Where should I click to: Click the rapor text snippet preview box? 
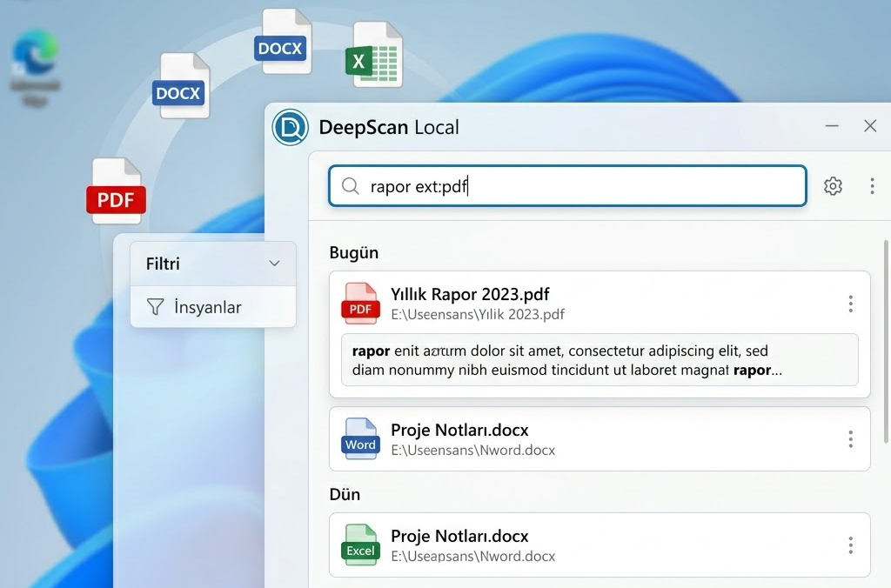click(600, 359)
